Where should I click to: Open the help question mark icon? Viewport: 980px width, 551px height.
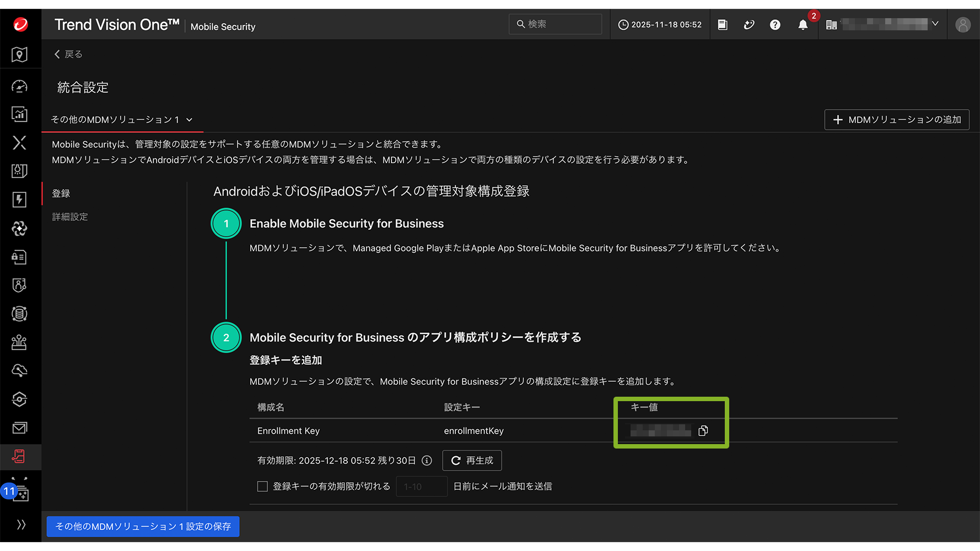(775, 25)
